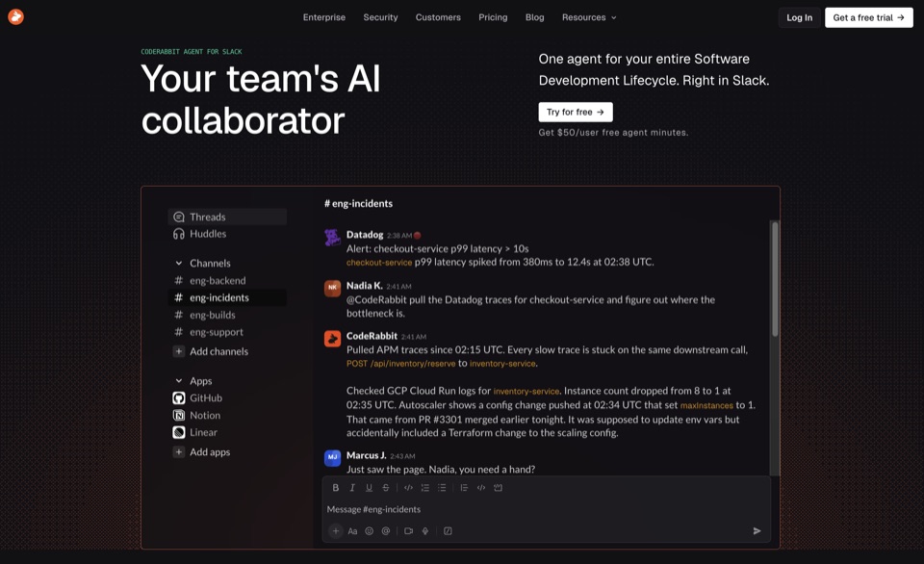This screenshot has width=924, height=564.
Task: Click Get a free trial button
Action: pos(868,17)
